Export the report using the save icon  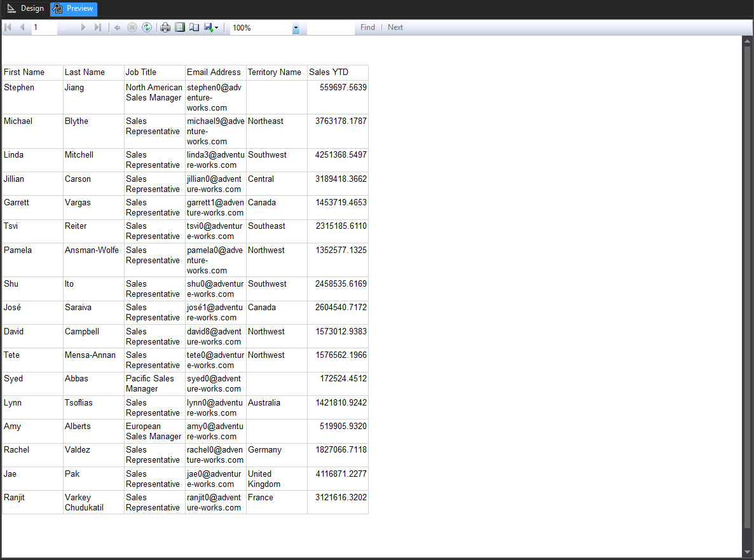(209, 27)
